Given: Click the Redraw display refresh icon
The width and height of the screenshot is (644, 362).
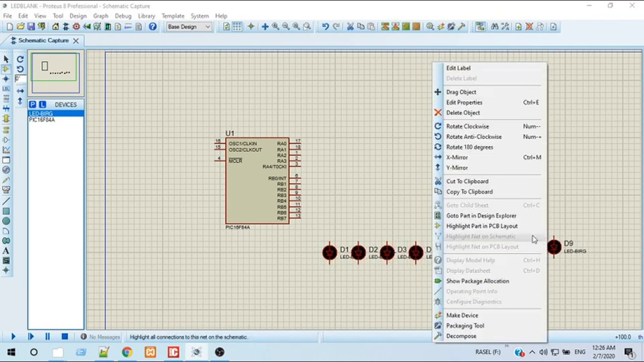Looking at the screenshot, I should 226,27.
